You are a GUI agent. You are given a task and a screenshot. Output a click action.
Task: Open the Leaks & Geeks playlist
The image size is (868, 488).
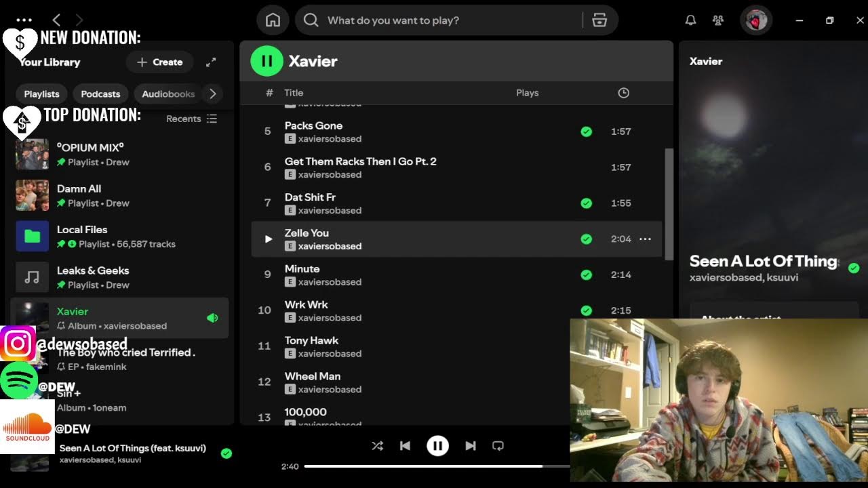pos(119,277)
